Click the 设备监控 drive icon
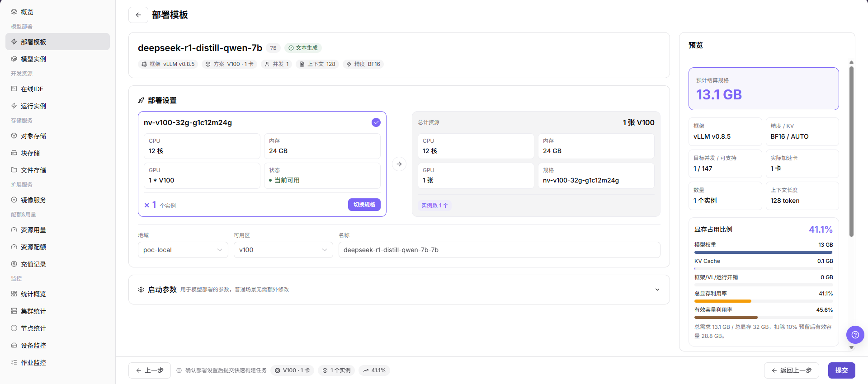Screen dimensions: 868x384 [14, 345]
